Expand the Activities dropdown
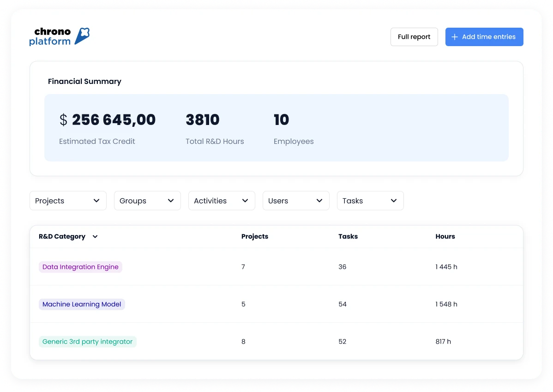Viewport: 553px width, 392px height. pyautogui.click(x=222, y=201)
